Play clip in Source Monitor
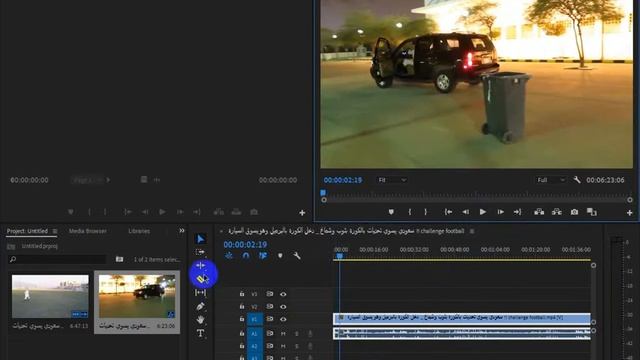The width and height of the screenshot is (640, 360). pyautogui.click(x=162, y=212)
